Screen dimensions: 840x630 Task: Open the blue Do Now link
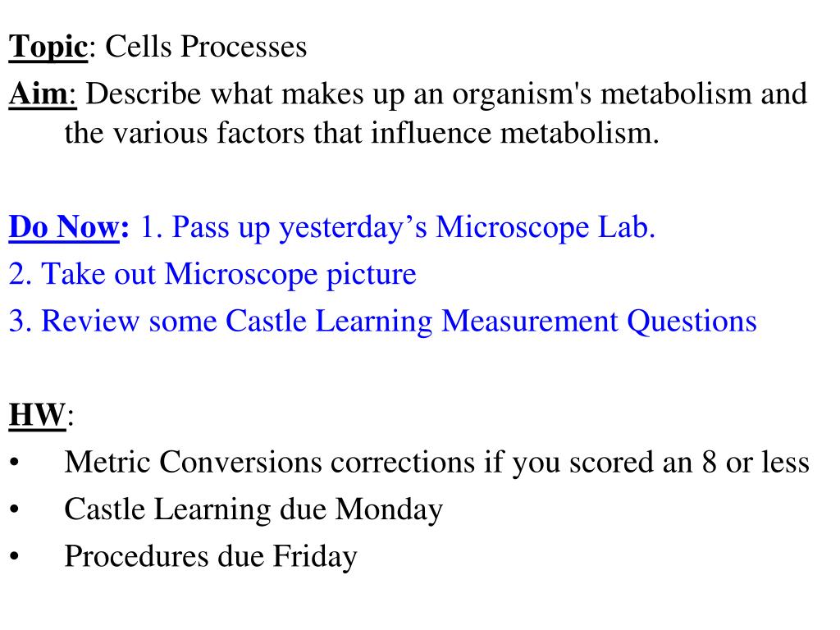[x=64, y=227]
